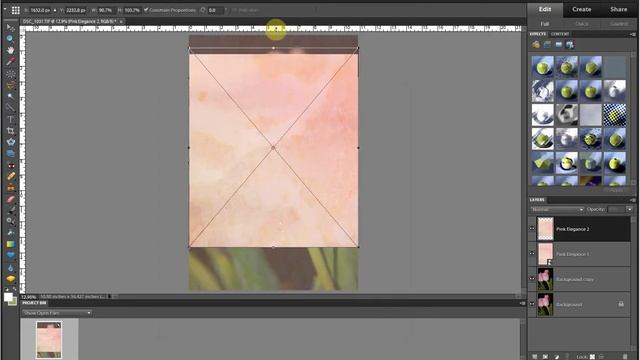Select the Pink Elegance 2 layer

[584, 229]
